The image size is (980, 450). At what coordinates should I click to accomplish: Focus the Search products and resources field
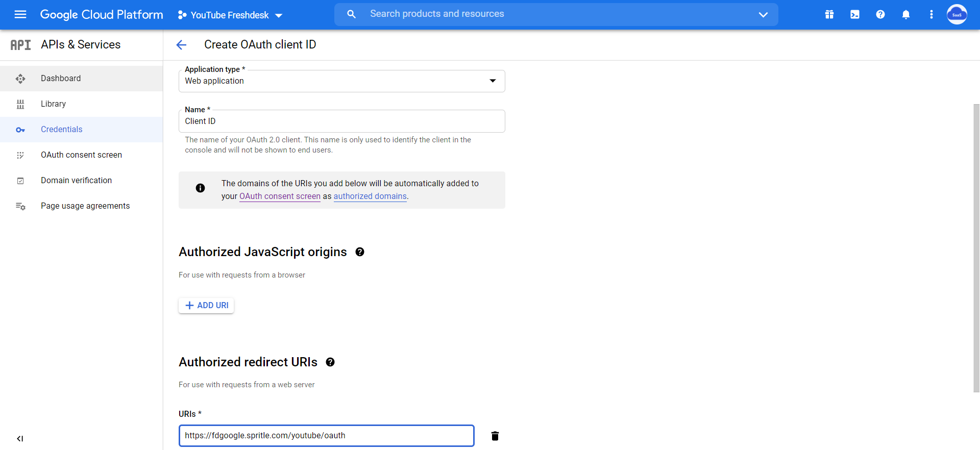(556, 14)
